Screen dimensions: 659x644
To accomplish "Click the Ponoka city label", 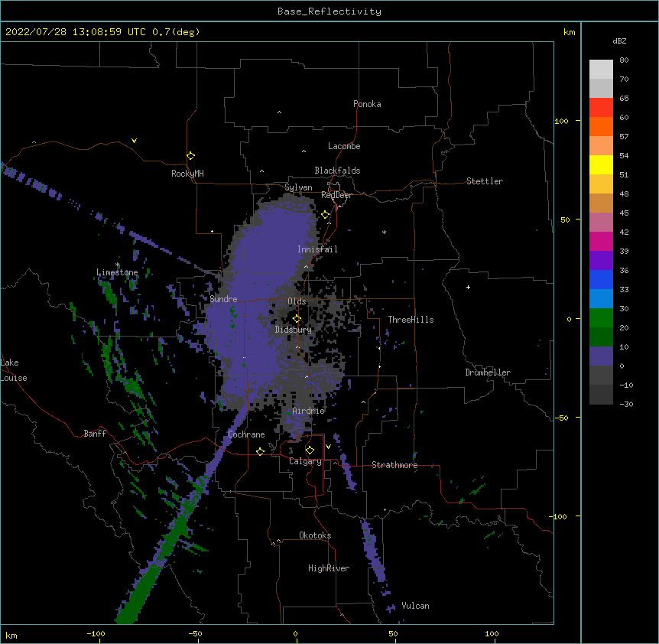I will [x=367, y=104].
